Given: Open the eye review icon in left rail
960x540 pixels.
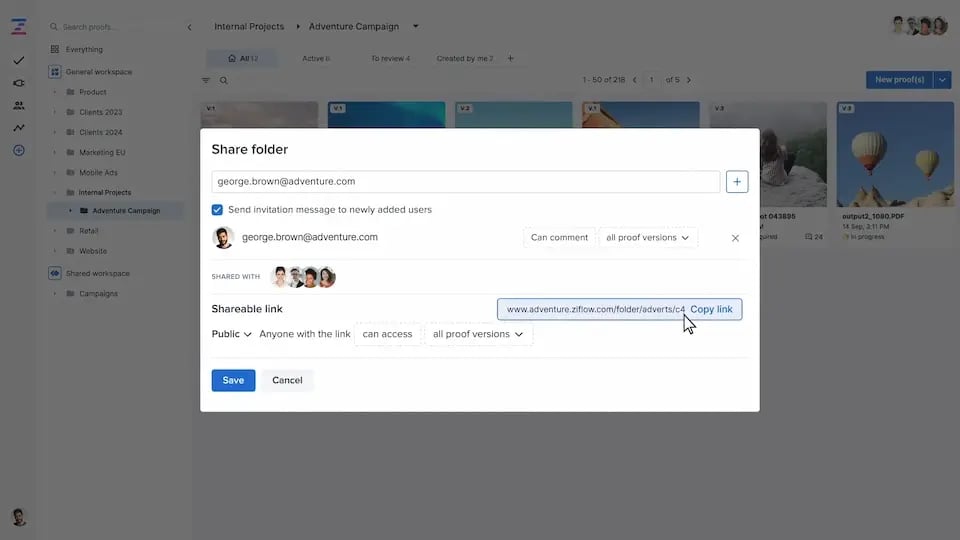Looking at the screenshot, I should click(x=19, y=83).
